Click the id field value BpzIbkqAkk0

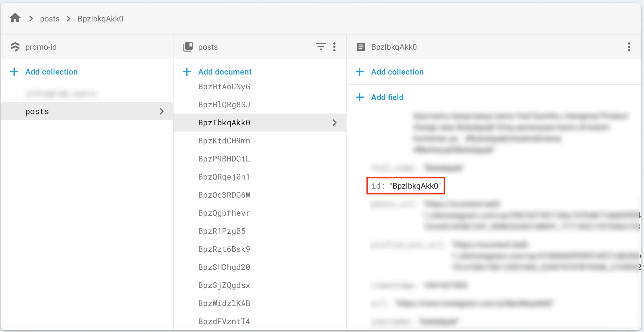tap(415, 186)
